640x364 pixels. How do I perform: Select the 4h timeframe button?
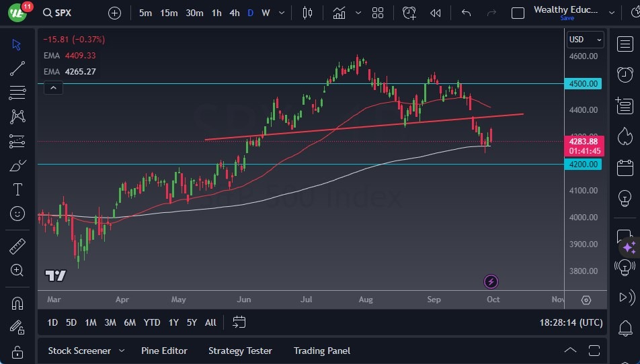[x=234, y=13]
